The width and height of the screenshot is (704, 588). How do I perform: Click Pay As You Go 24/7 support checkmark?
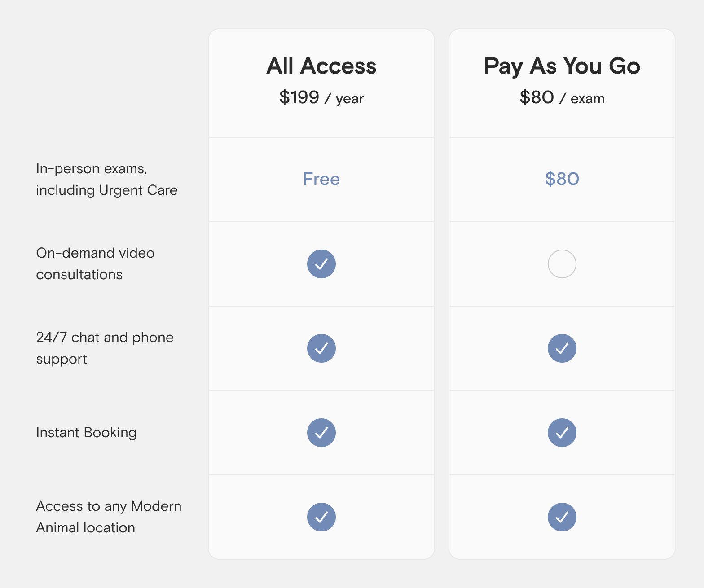click(562, 348)
